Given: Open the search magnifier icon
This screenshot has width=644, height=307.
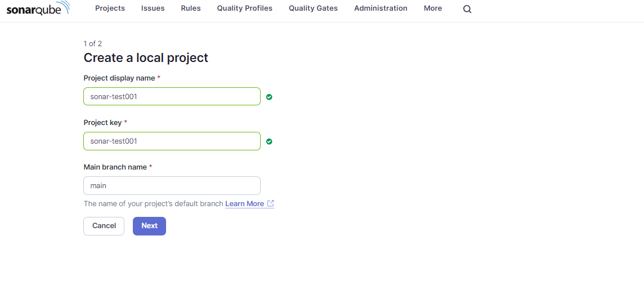Looking at the screenshot, I should pos(467,9).
